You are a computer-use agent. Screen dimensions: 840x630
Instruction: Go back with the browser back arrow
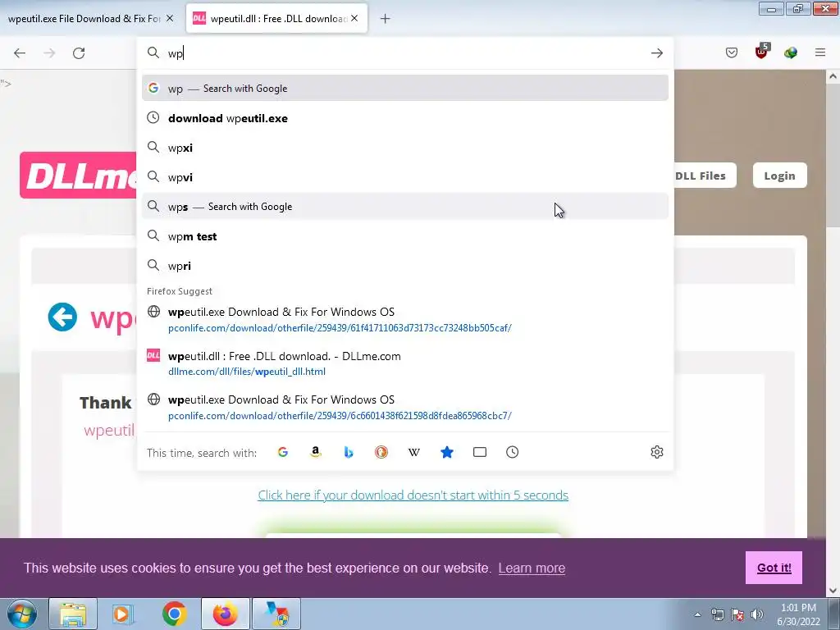coord(20,53)
